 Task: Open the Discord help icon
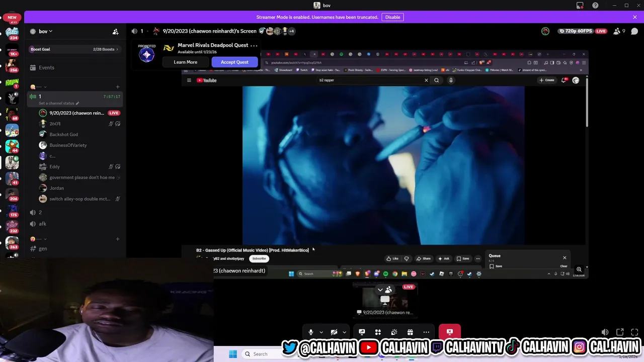(596, 6)
